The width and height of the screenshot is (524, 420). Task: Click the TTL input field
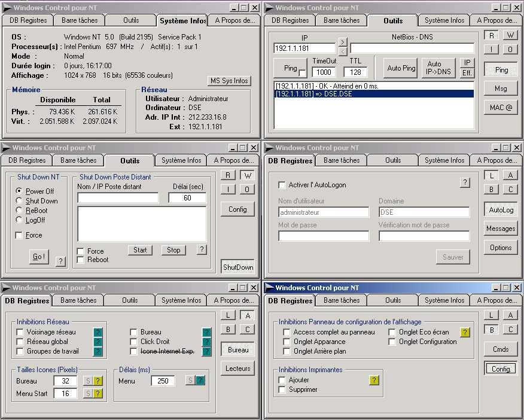pyautogui.click(x=355, y=72)
